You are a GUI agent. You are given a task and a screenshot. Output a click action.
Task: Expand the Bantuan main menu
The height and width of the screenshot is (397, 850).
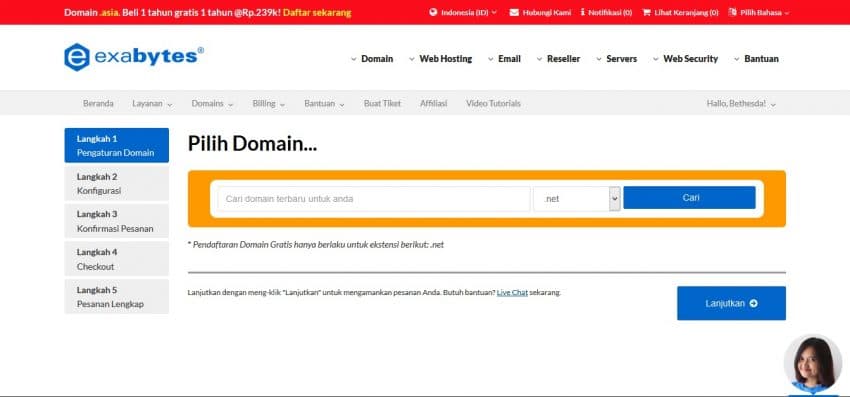click(x=756, y=59)
